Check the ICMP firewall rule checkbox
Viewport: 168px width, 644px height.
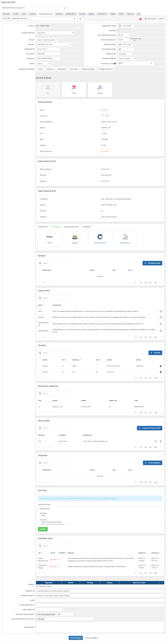click(x=39, y=366)
